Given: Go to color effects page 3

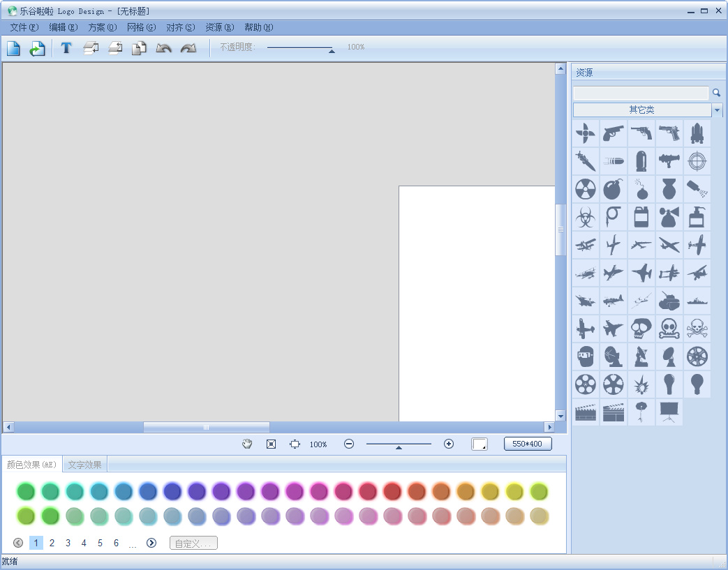Looking at the screenshot, I should [x=68, y=543].
